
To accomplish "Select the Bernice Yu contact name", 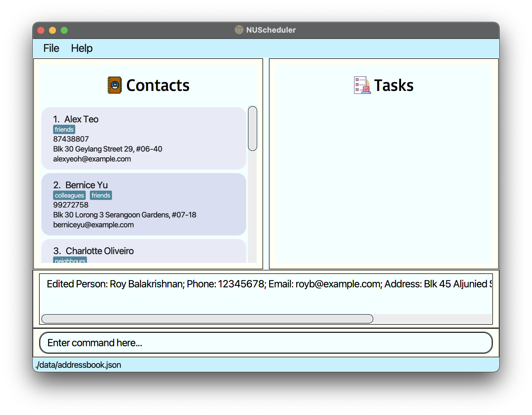I will click(87, 185).
